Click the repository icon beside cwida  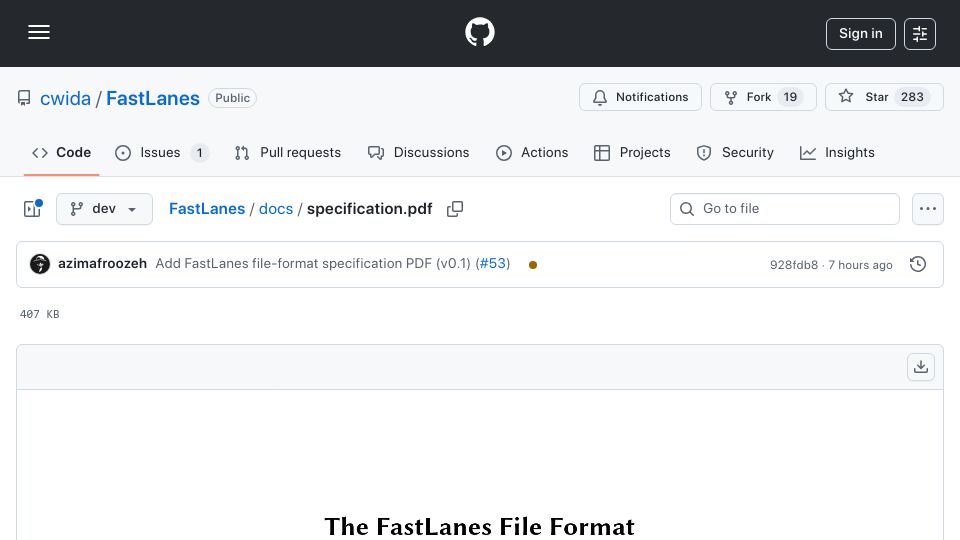point(24,98)
